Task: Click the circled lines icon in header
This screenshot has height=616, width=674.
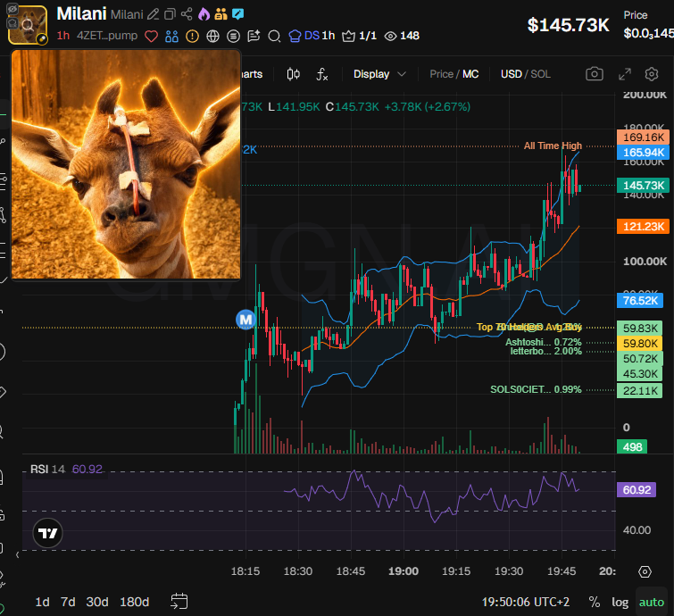Action: tap(233, 36)
